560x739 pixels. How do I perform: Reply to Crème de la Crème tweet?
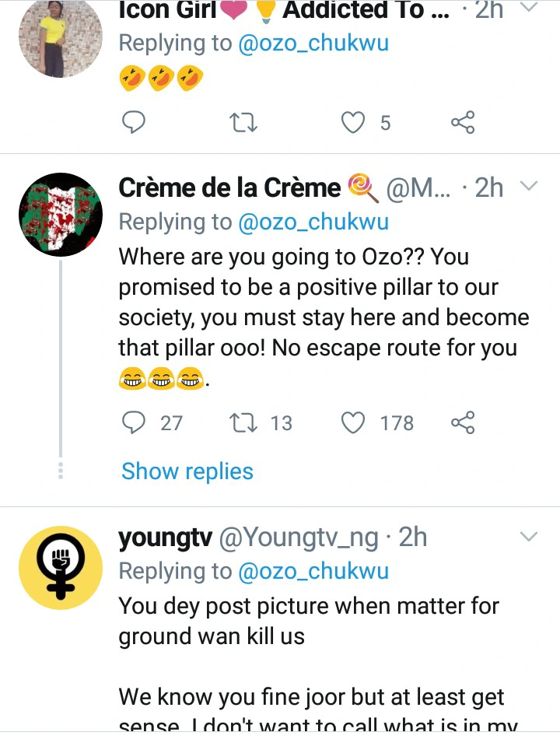click(135, 422)
